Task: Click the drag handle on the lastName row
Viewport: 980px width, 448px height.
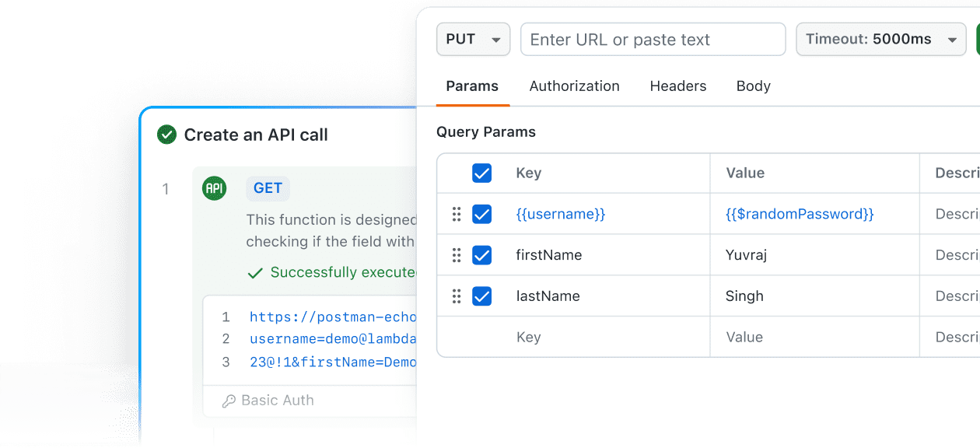Action: [x=457, y=296]
